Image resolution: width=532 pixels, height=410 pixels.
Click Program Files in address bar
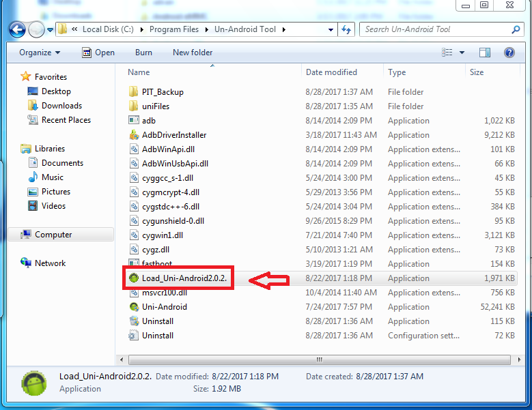pyautogui.click(x=174, y=29)
